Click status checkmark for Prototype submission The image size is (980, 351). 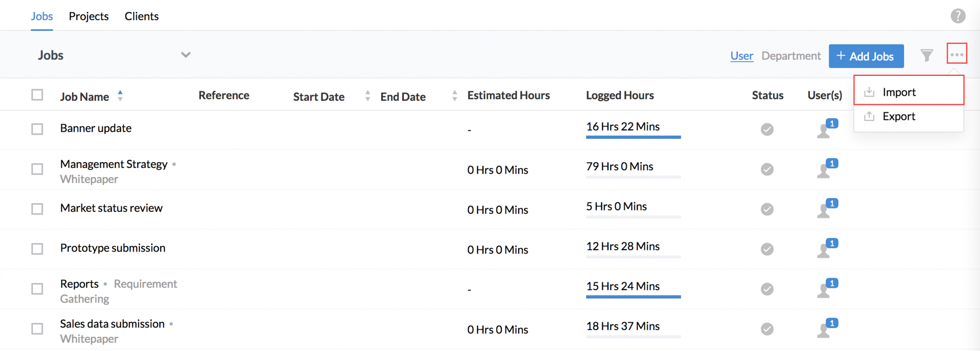767,249
